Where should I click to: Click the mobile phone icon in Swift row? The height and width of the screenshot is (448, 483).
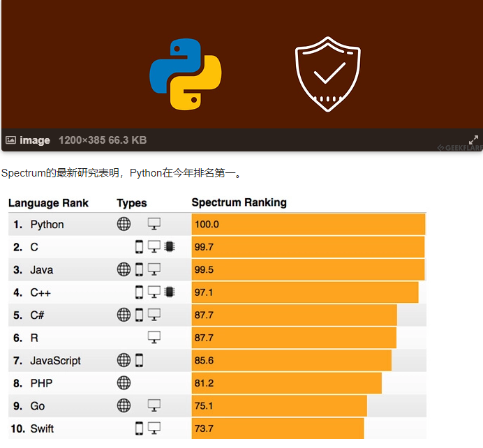[139, 428]
